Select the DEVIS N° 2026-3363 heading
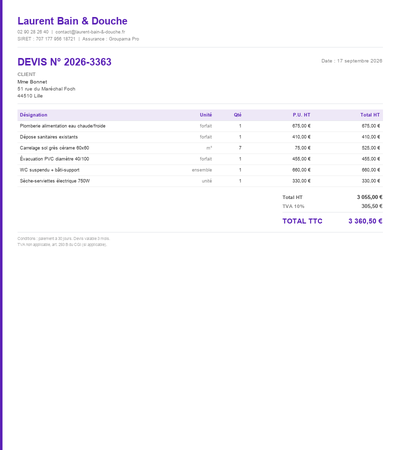Screen dimensions: 400x450 click(x=64, y=62)
